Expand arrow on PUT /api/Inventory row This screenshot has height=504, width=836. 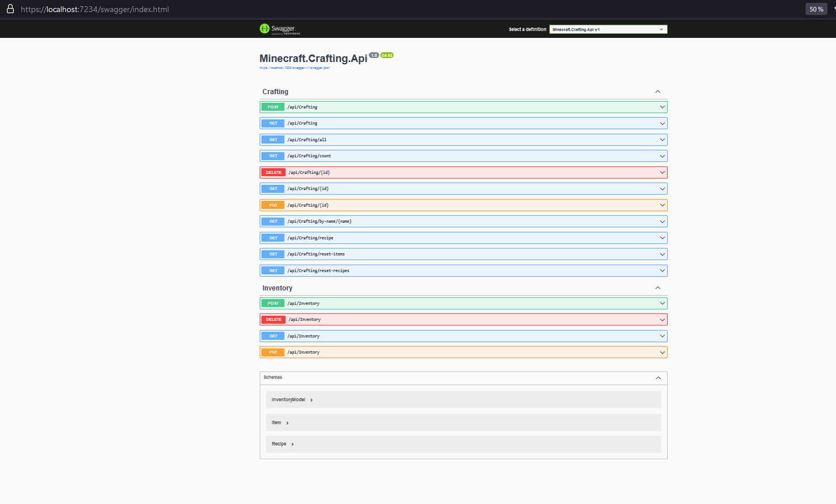(662, 352)
